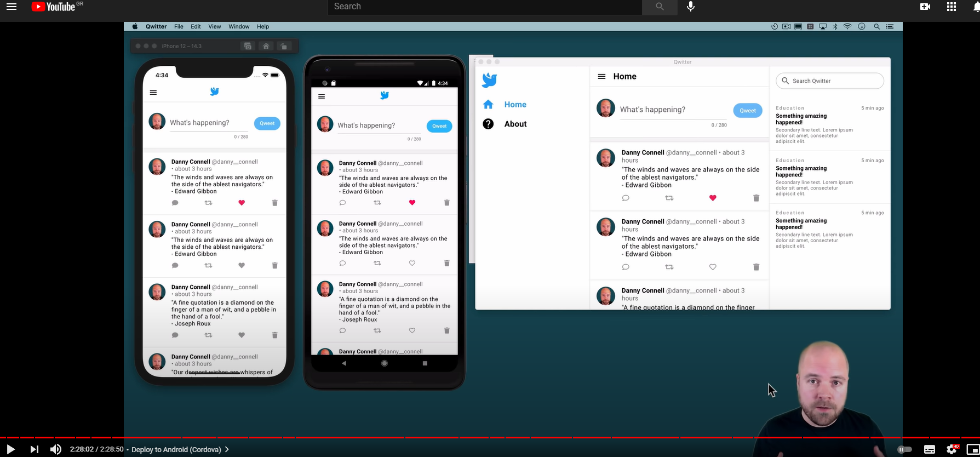Click the bird logo in the desktop sidebar
The width and height of the screenshot is (980, 457).
point(489,80)
